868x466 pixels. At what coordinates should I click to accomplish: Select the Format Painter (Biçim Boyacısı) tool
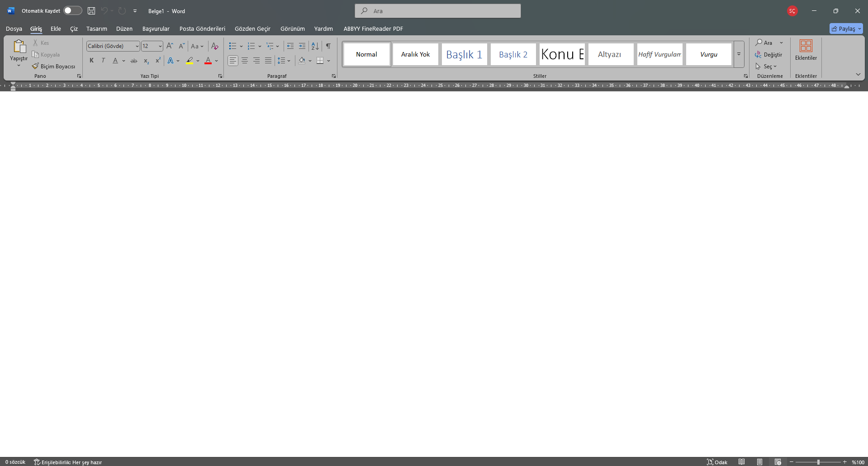[53, 67]
